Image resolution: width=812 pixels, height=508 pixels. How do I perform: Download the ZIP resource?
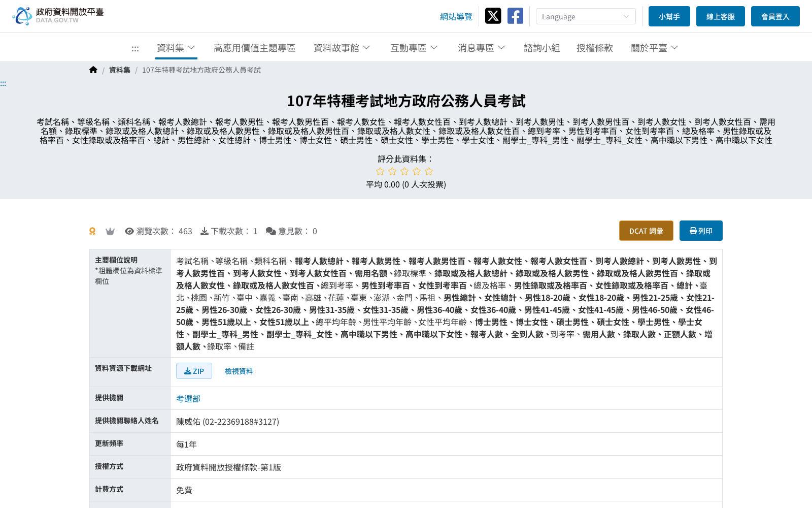tap(194, 371)
